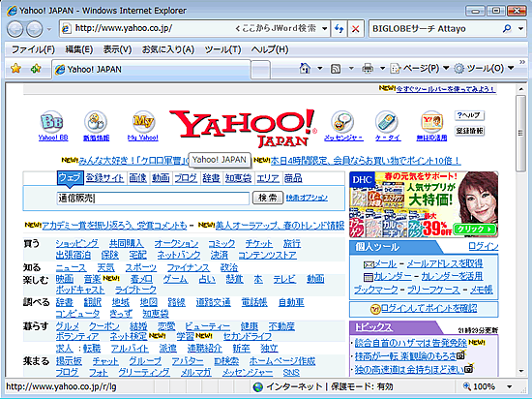Screen dimensions: 532x399
Task: Click the chick icon next to Yahoo! BB
Action: coord(96,122)
